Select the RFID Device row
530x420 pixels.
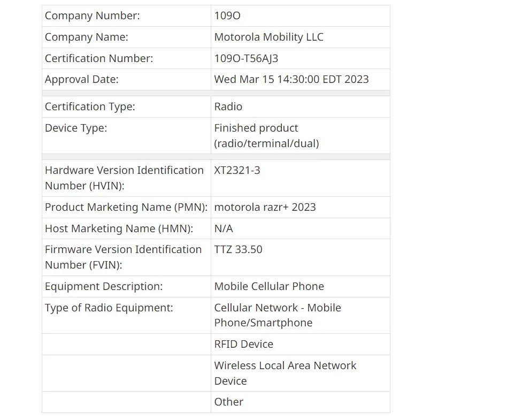coord(243,344)
